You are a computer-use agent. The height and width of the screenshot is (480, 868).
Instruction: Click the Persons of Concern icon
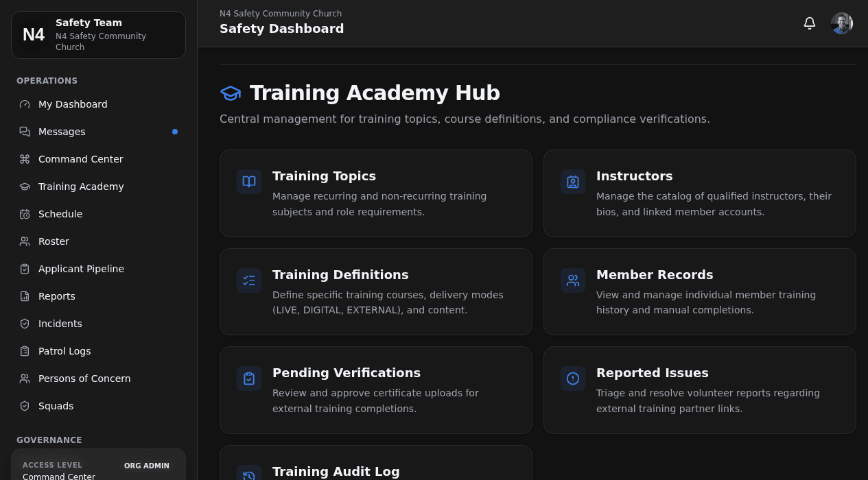[25, 379]
